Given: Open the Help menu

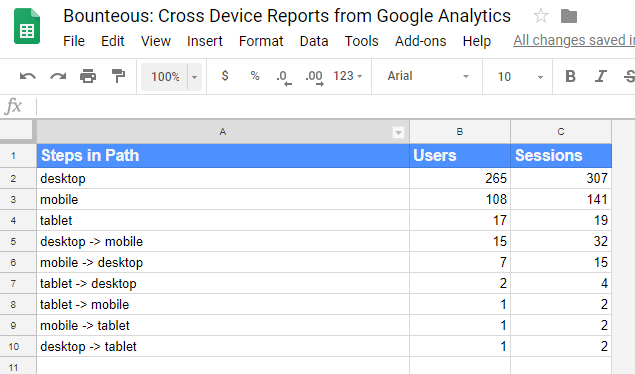Looking at the screenshot, I should (477, 41).
